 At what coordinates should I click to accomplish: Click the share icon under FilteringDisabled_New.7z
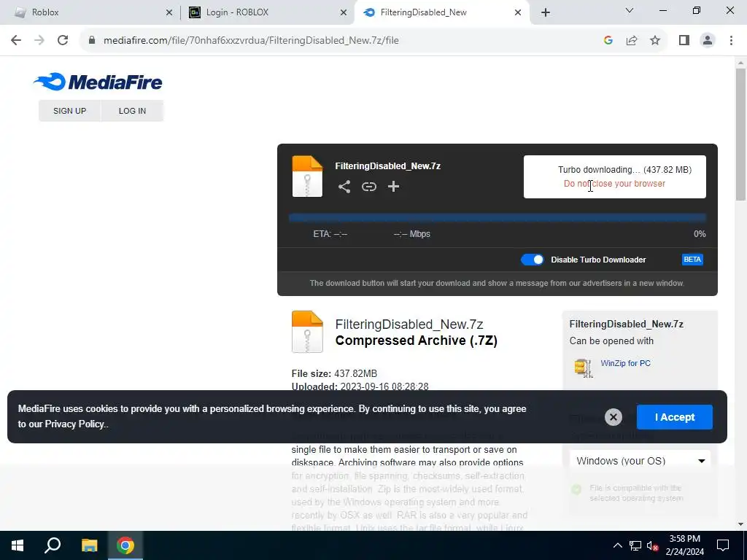tap(344, 187)
